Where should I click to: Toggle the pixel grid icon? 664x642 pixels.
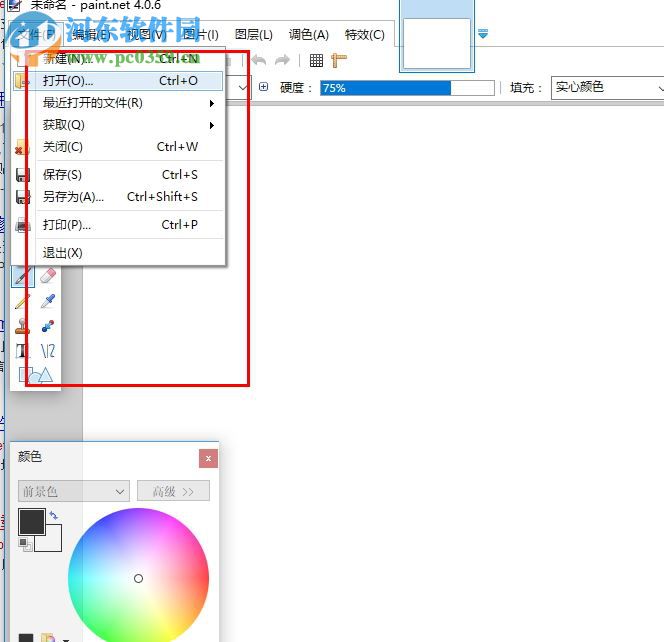pyautogui.click(x=316, y=61)
